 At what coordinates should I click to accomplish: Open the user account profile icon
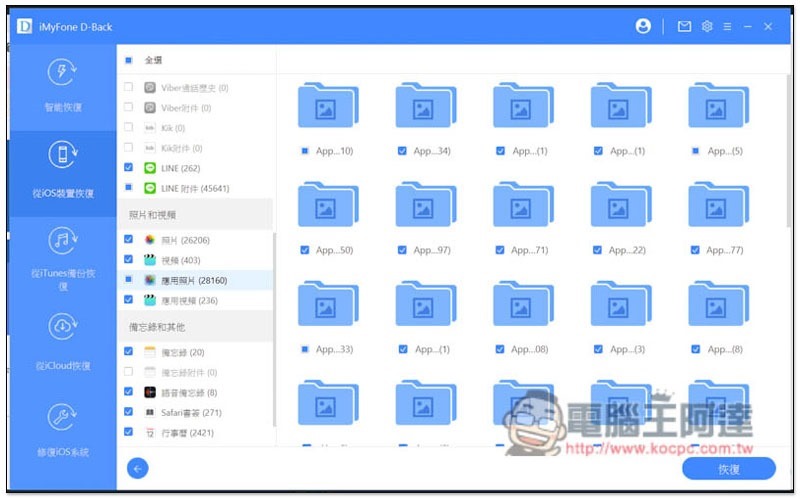click(643, 27)
